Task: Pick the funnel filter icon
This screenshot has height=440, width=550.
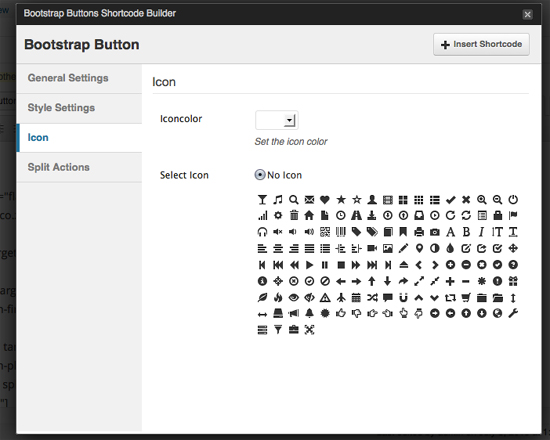Action: [278, 330]
